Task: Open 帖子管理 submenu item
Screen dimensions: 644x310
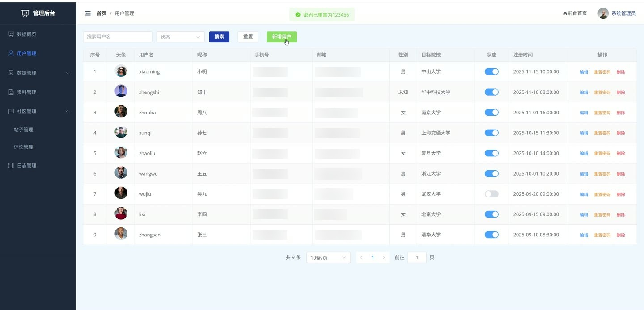Action: [x=38, y=130]
